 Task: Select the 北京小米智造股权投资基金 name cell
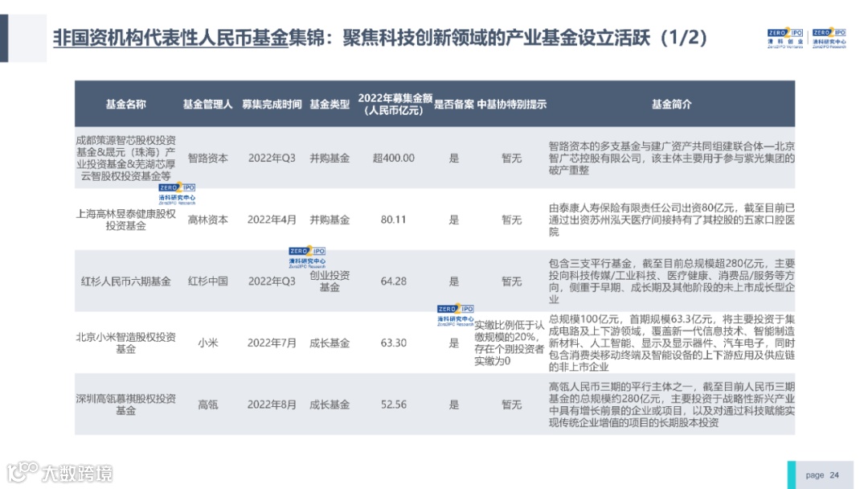click(125, 343)
